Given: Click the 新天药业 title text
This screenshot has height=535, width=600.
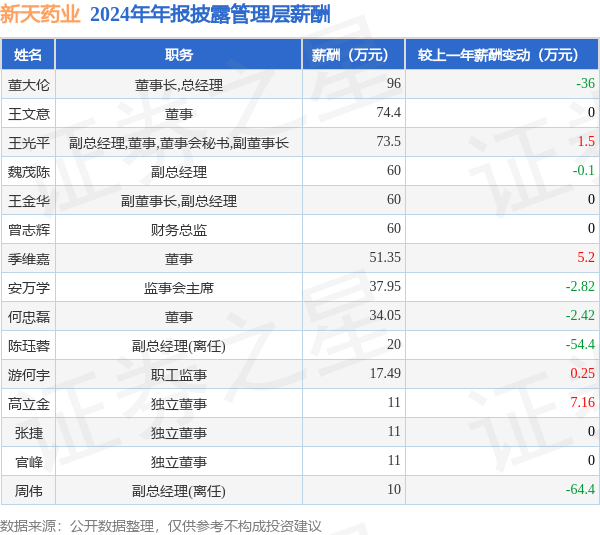Looking at the screenshot, I should [x=40, y=14].
